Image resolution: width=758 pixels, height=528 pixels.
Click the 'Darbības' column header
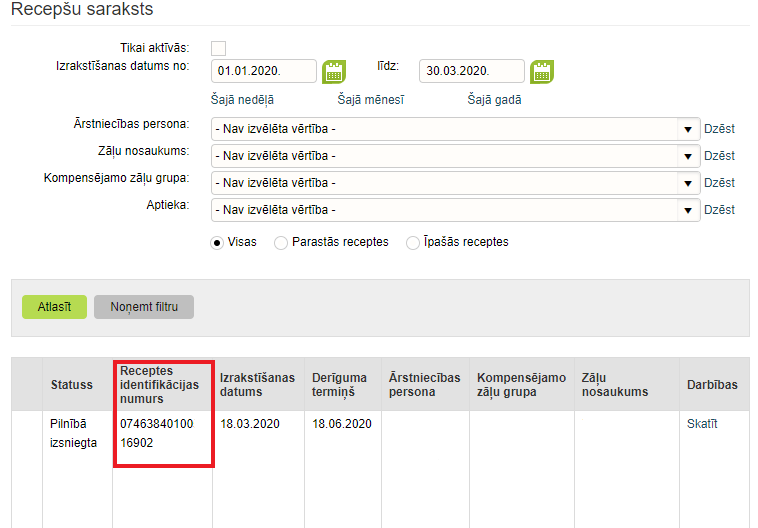714,385
